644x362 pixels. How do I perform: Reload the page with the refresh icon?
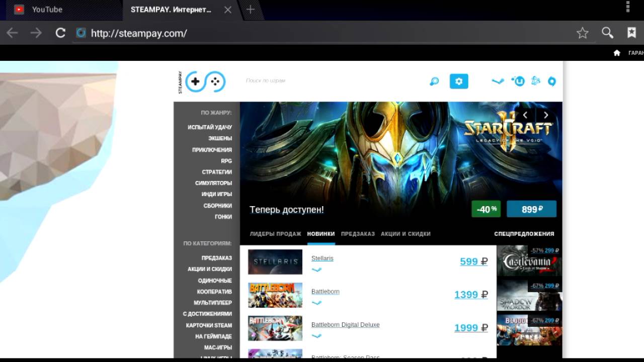tap(60, 33)
